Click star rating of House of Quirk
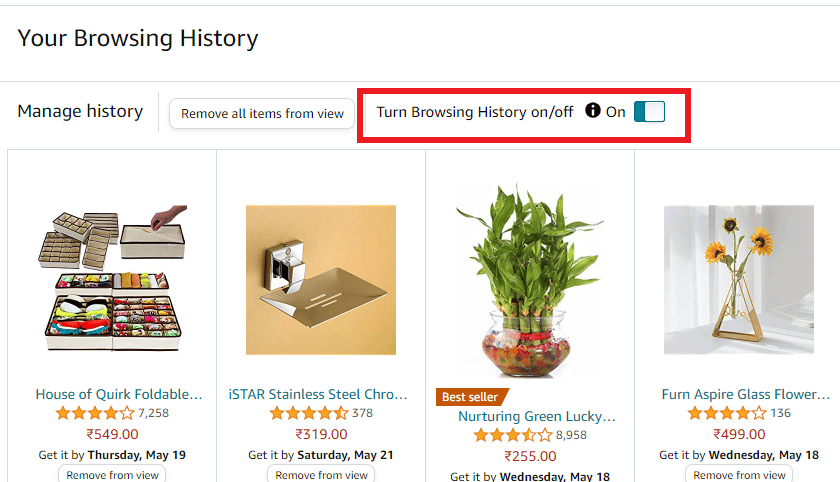 95,413
